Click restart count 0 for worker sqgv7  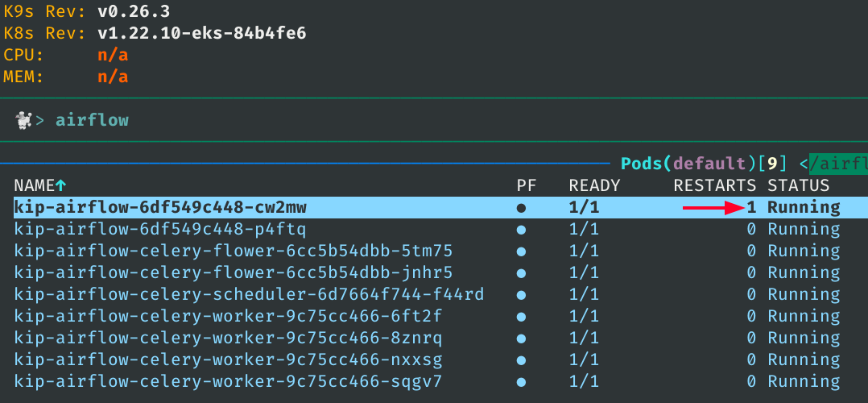point(751,382)
